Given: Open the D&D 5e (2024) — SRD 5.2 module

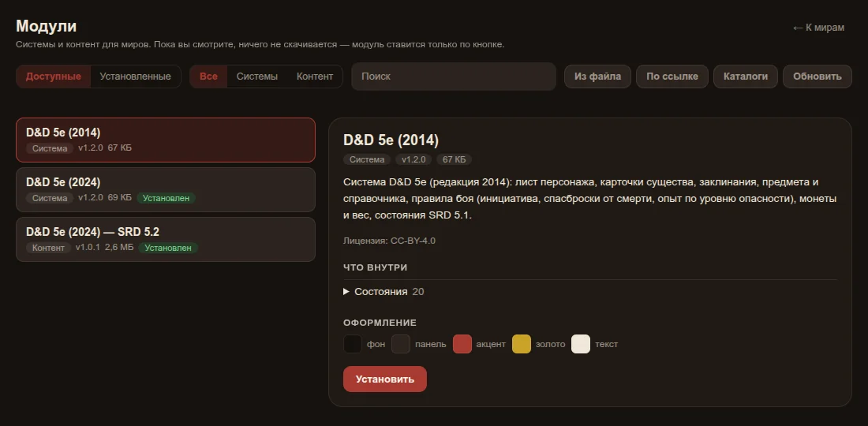Looking at the screenshot, I should click(166, 240).
